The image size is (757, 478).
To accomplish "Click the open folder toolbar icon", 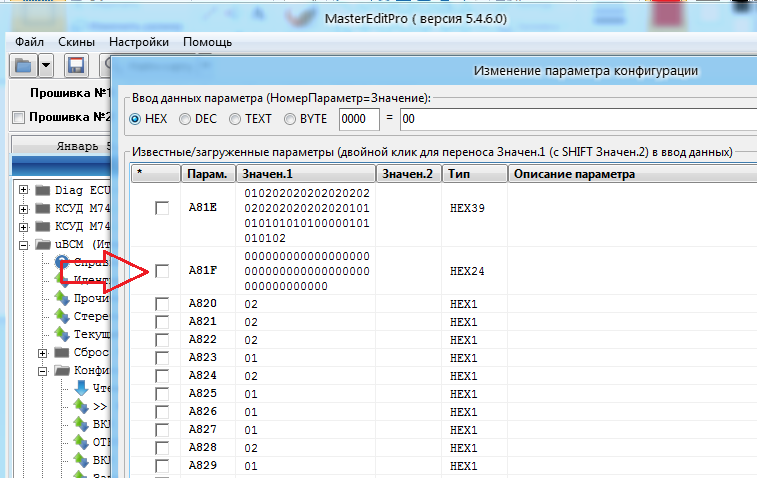I will click(x=23, y=66).
